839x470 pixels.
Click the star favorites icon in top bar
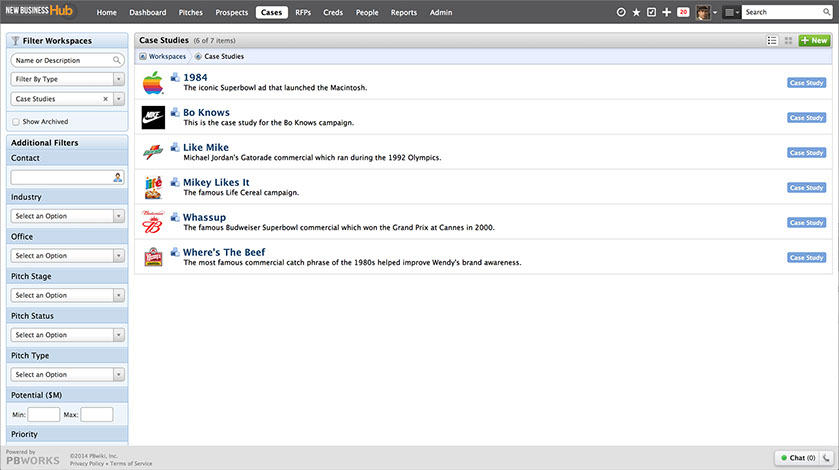pos(636,12)
